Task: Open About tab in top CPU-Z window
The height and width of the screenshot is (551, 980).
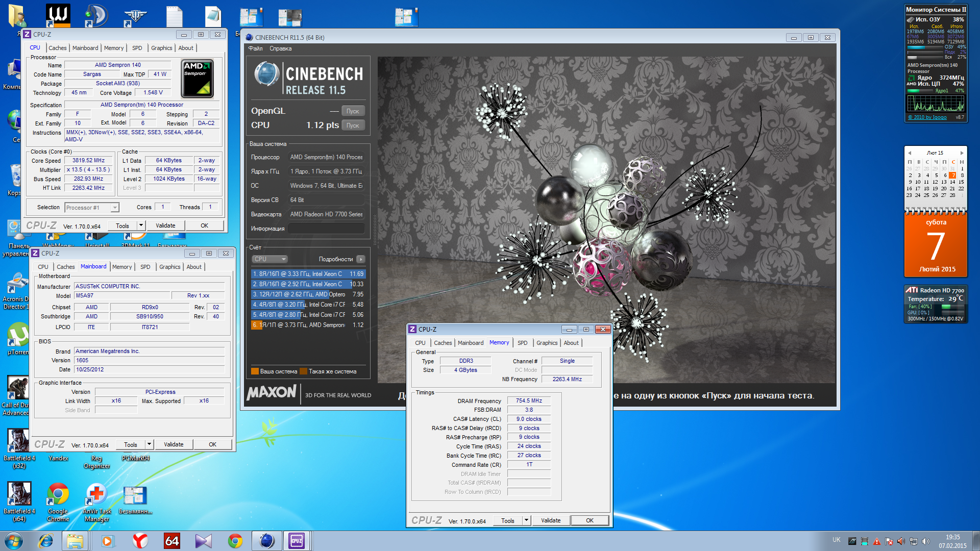Action: (186, 48)
